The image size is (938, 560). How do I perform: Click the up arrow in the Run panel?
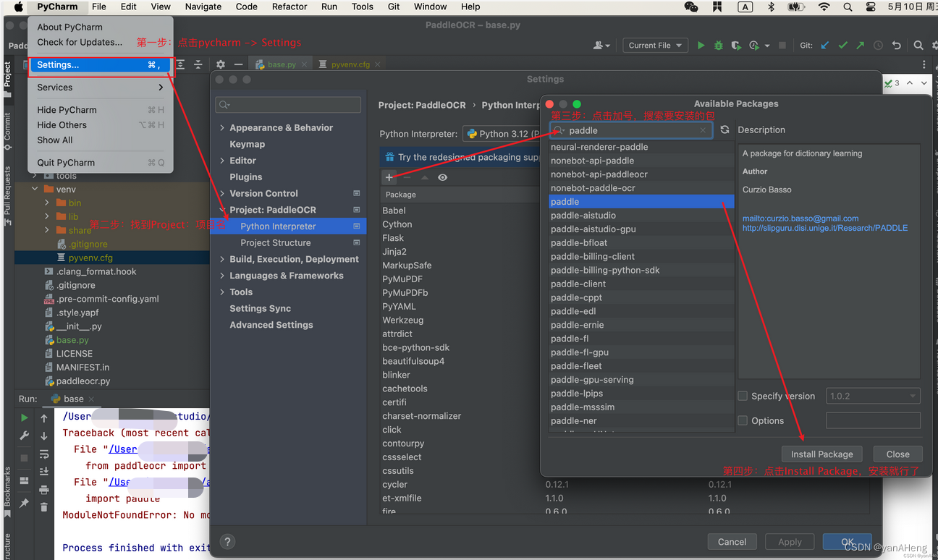coord(44,418)
